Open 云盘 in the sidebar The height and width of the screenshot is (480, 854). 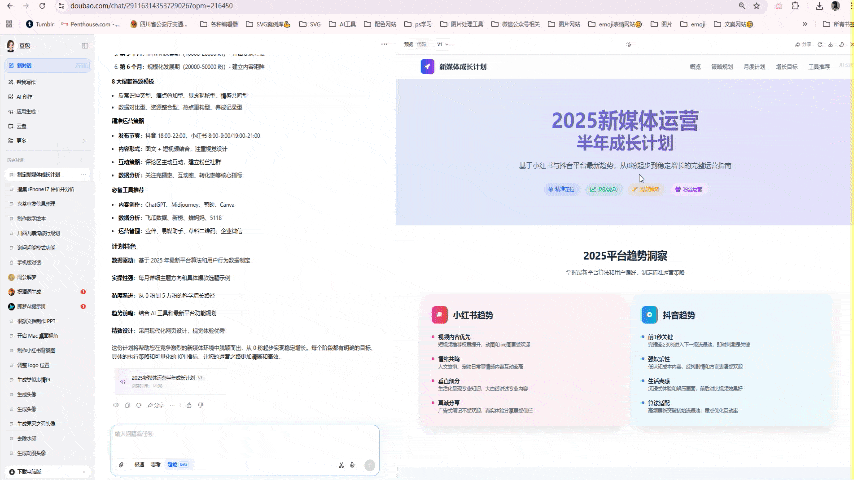pos(47,126)
